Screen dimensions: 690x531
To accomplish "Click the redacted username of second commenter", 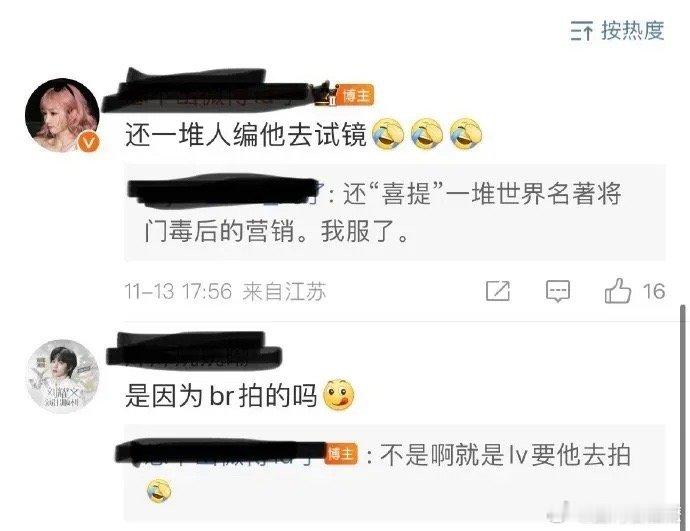I will coord(194,352).
